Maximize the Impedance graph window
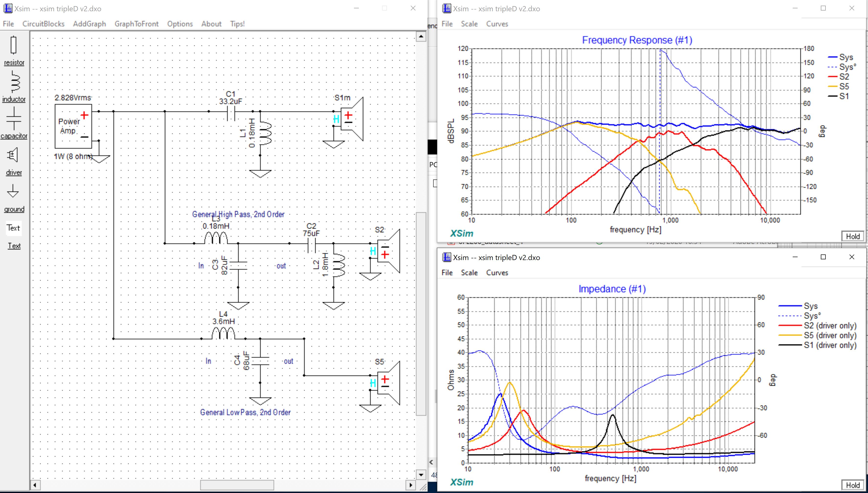 coord(823,257)
